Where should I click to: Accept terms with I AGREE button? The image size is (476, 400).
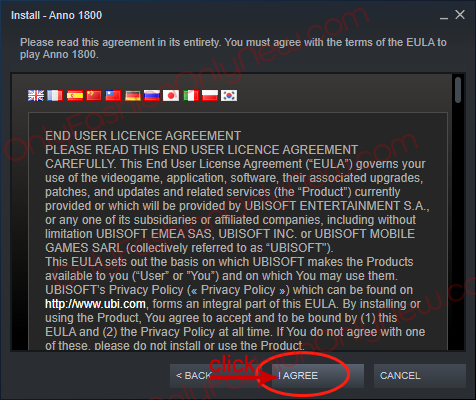pos(318,376)
